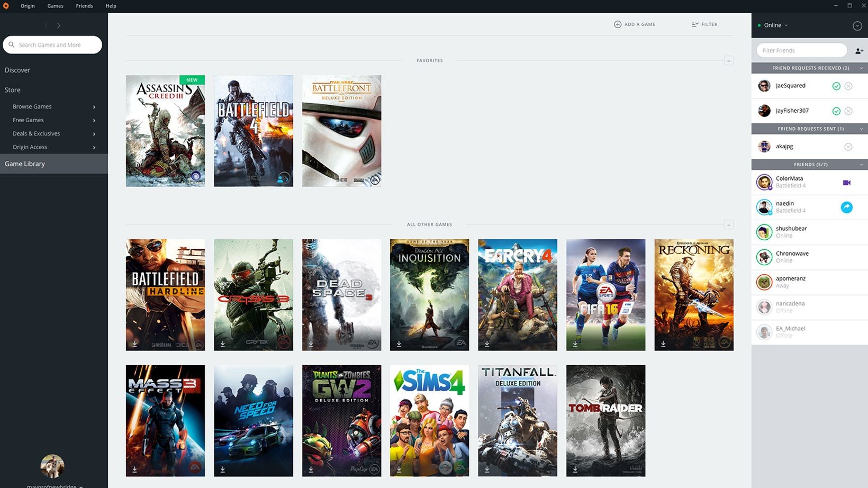Image resolution: width=868 pixels, height=488 pixels.
Task: Click the Filter label
Action: tap(710, 24)
